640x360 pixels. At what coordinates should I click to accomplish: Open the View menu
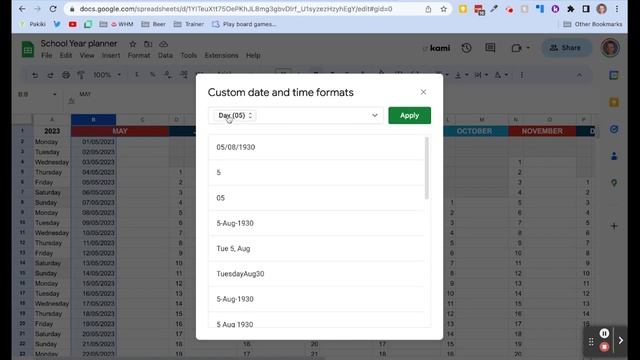(x=87, y=56)
